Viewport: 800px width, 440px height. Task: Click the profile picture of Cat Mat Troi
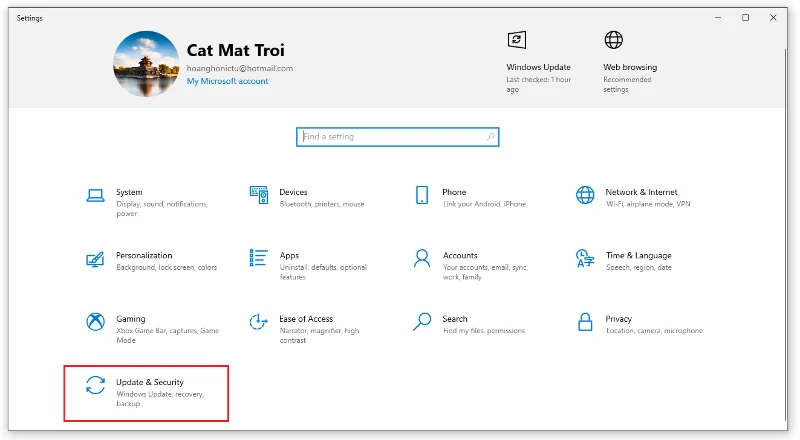(x=146, y=64)
